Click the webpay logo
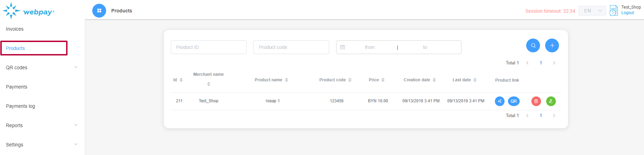 point(29,11)
